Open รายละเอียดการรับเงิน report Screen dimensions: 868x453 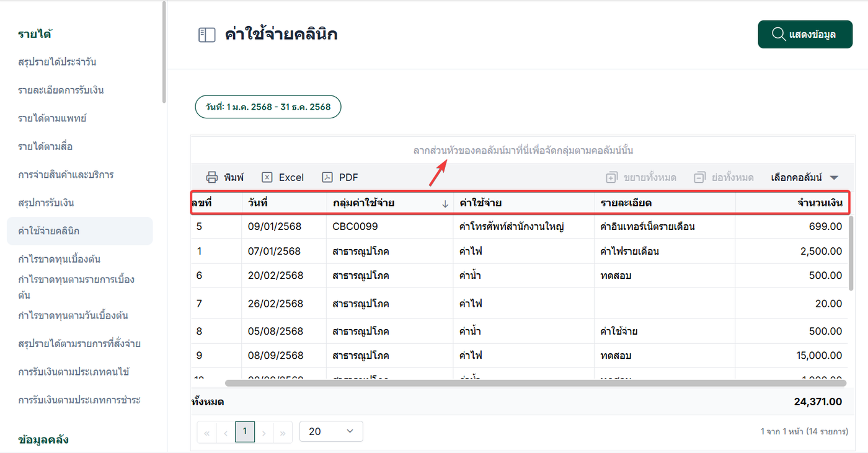pos(61,90)
